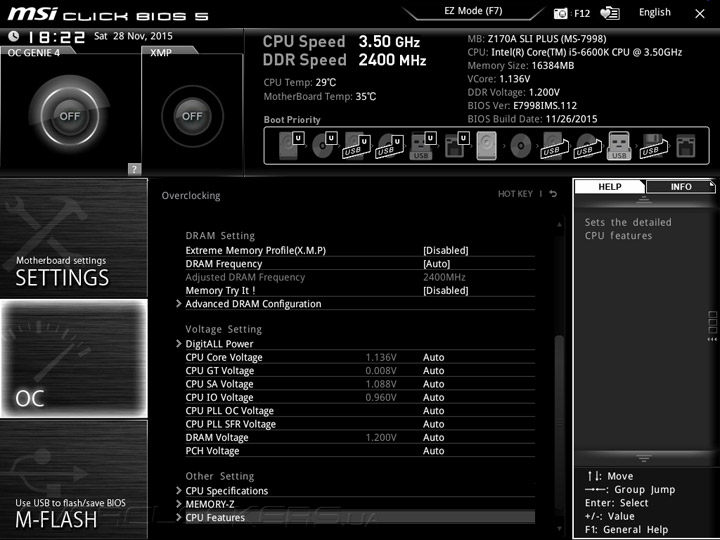Screen dimensions: 720x540
Task: Click the date Sat 28 Nov, 2015
Action: (x=133, y=36)
